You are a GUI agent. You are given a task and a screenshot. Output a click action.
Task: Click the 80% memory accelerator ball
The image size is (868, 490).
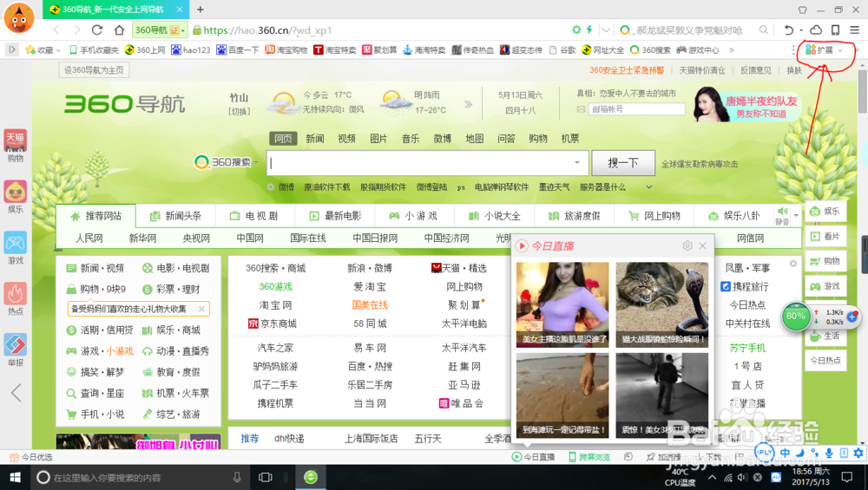tap(795, 317)
